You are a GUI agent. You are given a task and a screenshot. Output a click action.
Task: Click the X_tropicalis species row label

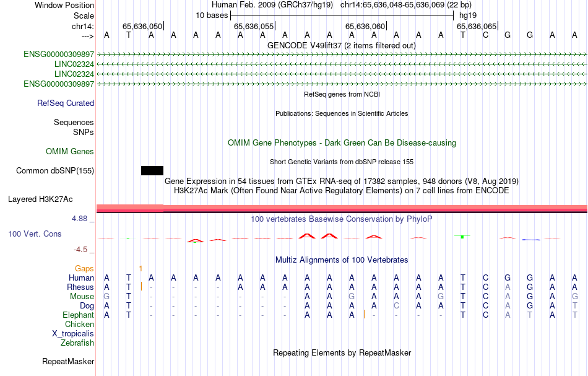(73, 334)
